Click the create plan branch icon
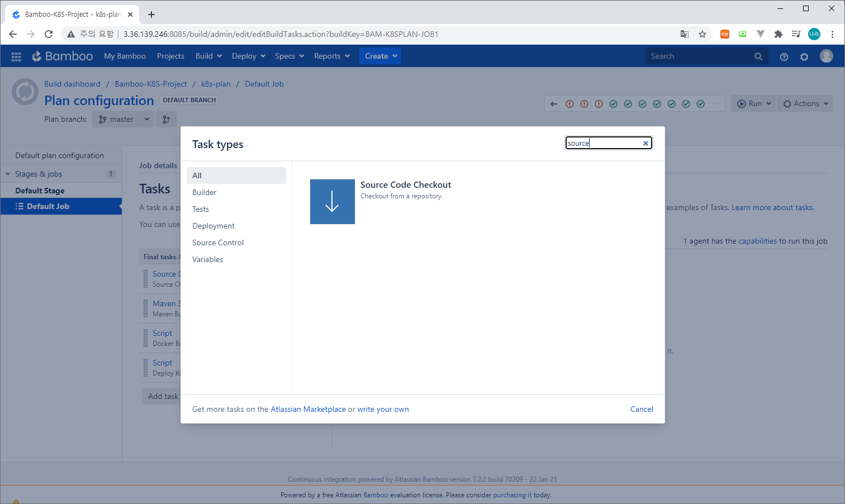Image resolution: width=845 pixels, height=504 pixels. [x=167, y=119]
